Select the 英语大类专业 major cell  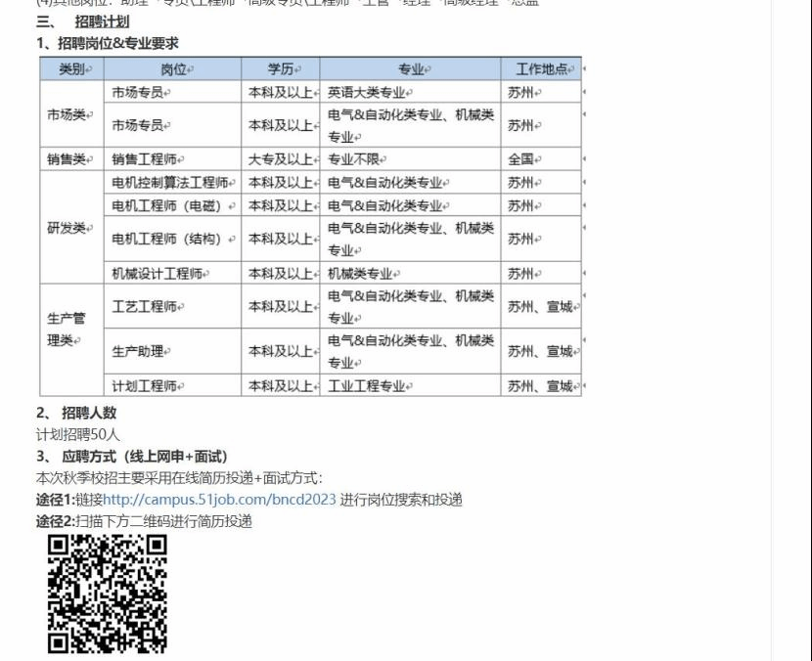coord(367,93)
